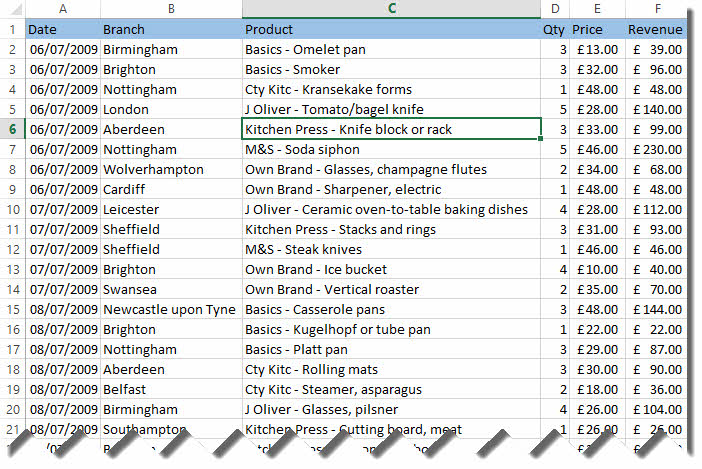
Task: Click price cell £10.00
Action: click(597, 269)
